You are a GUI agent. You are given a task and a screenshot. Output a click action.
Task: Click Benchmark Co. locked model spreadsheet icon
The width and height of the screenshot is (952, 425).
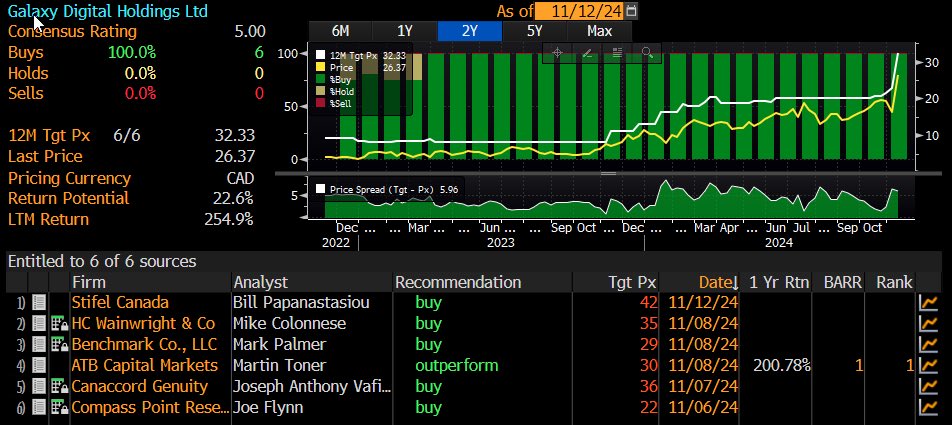[x=59, y=344]
